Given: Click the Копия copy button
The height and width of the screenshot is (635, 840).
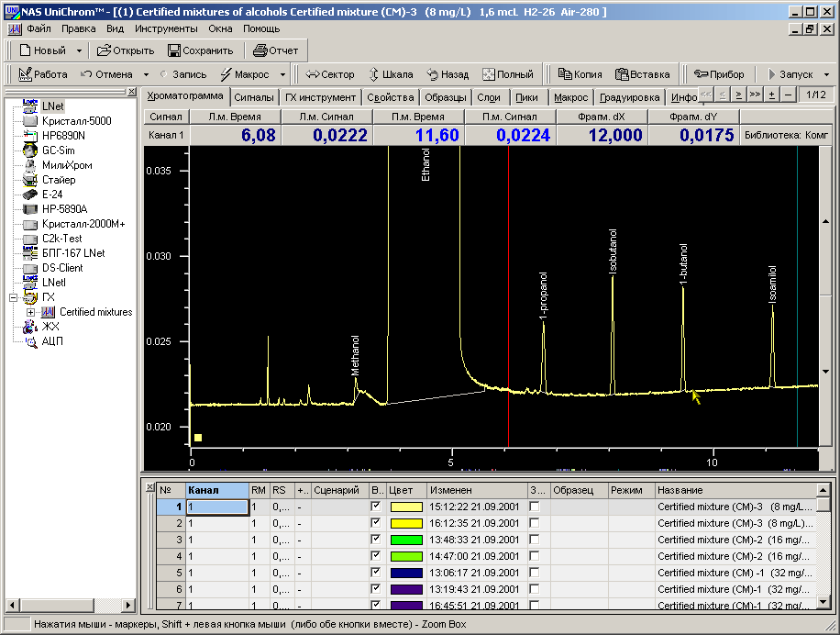Looking at the screenshot, I should [580, 74].
